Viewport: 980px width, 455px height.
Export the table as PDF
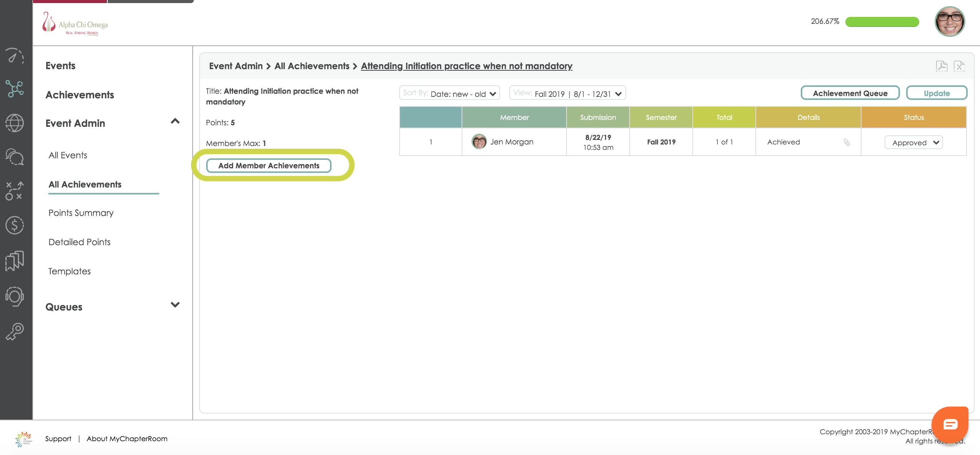coord(941,66)
